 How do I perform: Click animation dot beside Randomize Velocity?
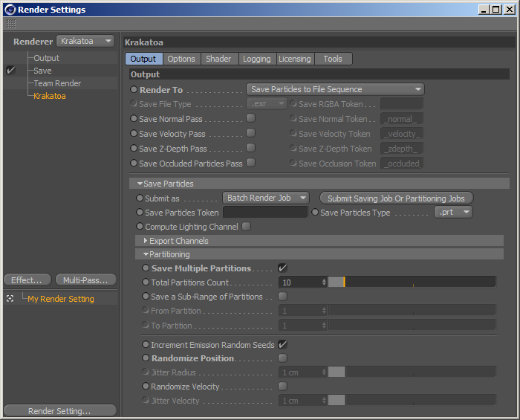click(146, 386)
